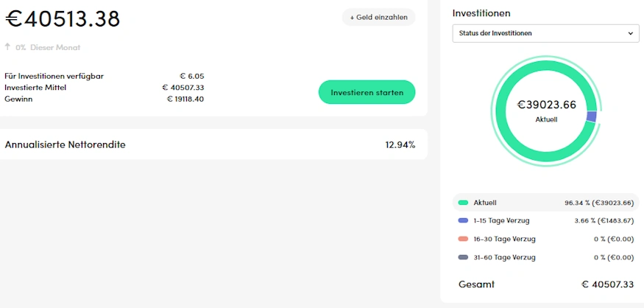Click the €40513.38 total balance amount
The image size is (644, 308).
tap(63, 20)
